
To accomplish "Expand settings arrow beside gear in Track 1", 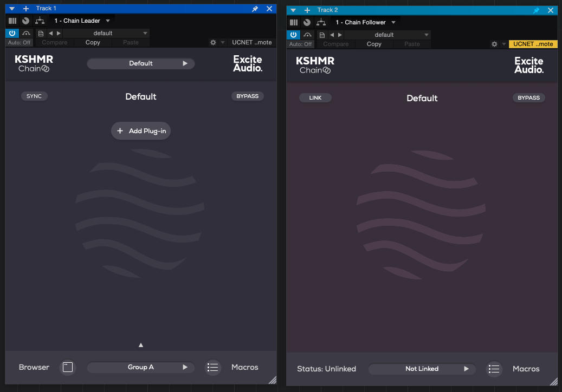I will pos(223,42).
